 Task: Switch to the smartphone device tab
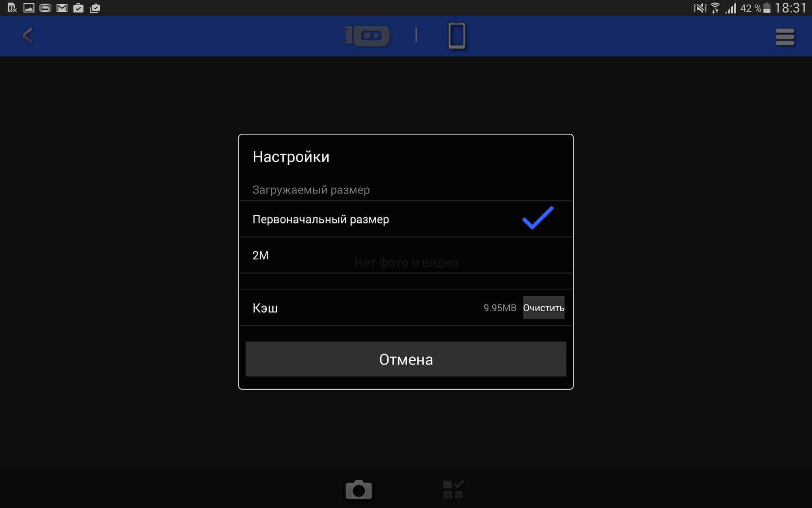coord(457,36)
